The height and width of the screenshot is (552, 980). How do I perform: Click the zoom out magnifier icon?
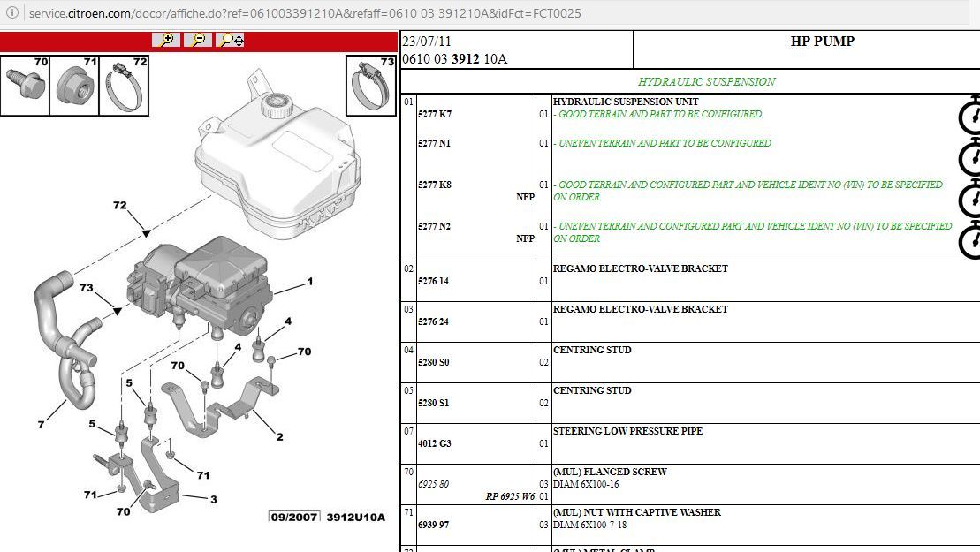point(198,40)
